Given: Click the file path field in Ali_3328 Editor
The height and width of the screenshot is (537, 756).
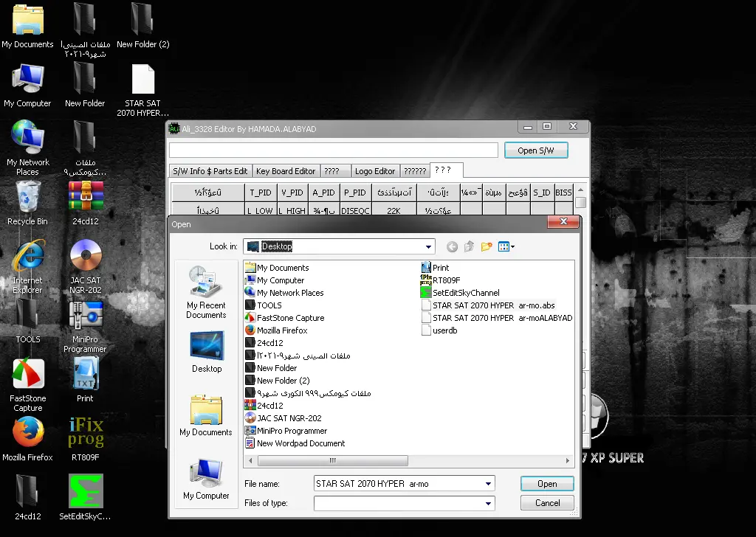Looking at the screenshot, I should tap(333, 150).
